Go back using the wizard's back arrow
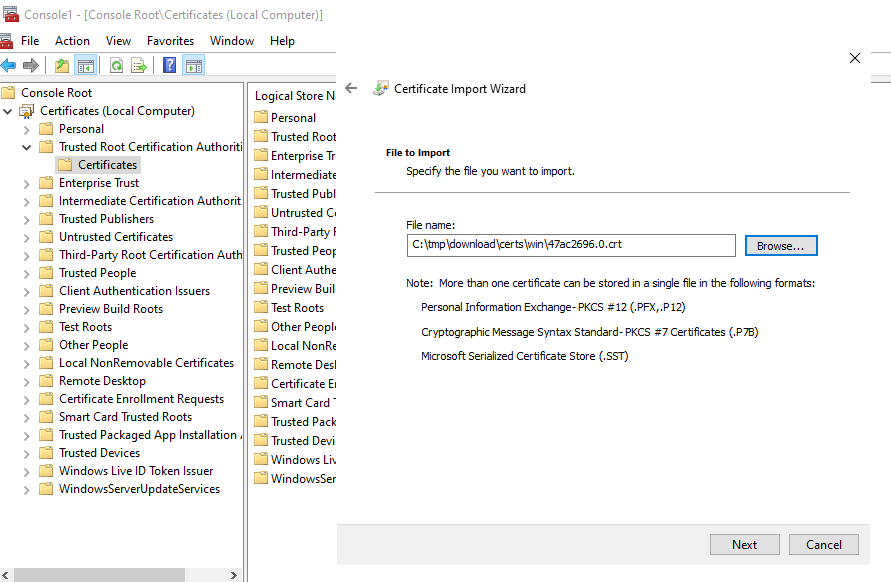Image resolution: width=891 pixels, height=582 pixels. click(x=351, y=88)
